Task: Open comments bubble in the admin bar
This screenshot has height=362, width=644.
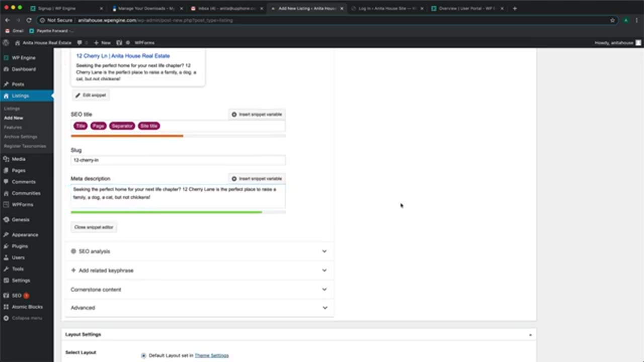Action: [x=79, y=43]
